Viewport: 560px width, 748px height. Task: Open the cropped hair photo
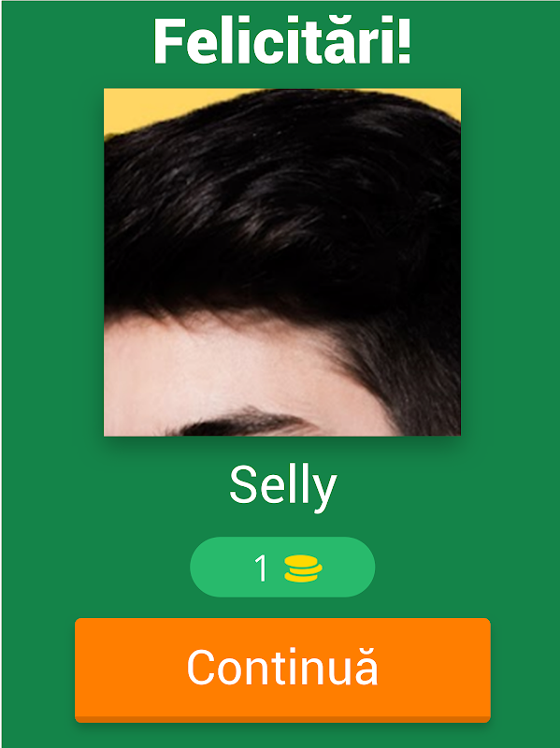click(x=282, y=262)
